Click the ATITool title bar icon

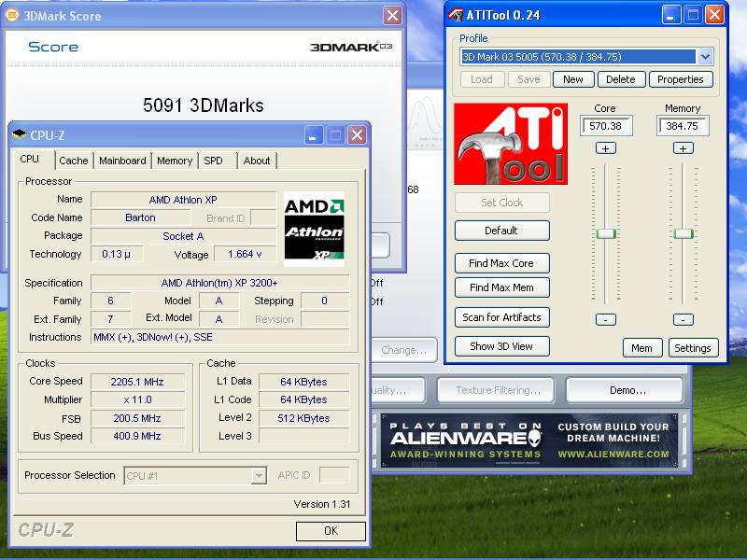click(456, 15)
